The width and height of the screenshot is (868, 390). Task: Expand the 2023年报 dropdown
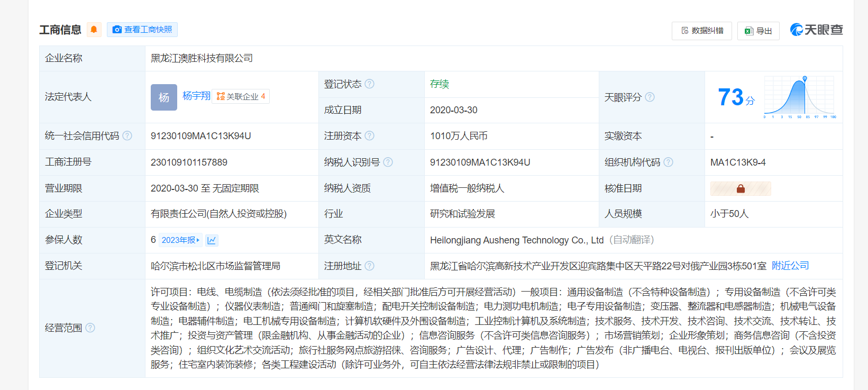point(180,240)
